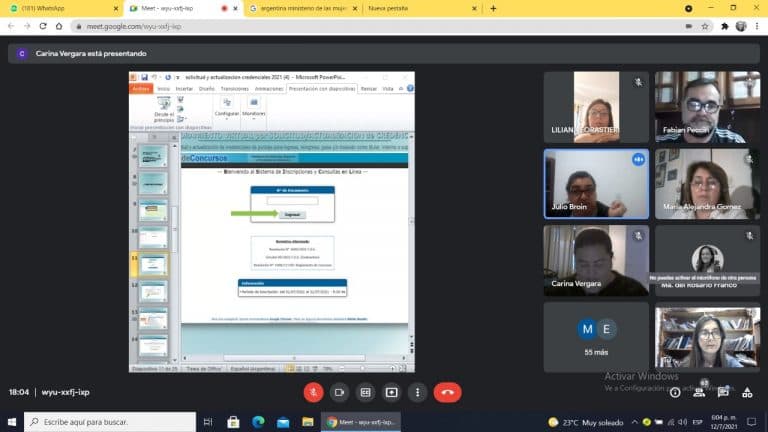Reload the Meet page

43,26
